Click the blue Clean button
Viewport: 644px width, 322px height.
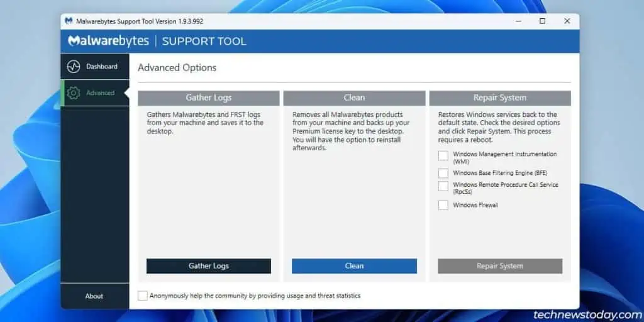pos(354,266)
